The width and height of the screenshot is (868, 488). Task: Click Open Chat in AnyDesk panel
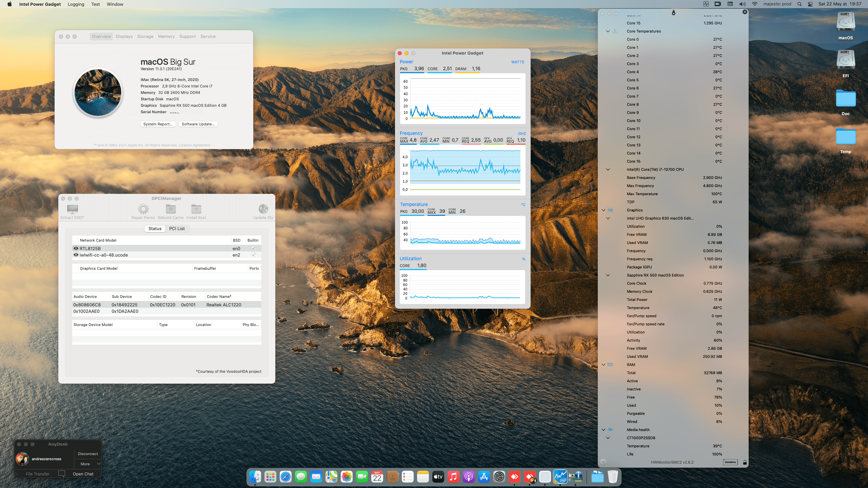pyautogui.click(x=83, y=474)
